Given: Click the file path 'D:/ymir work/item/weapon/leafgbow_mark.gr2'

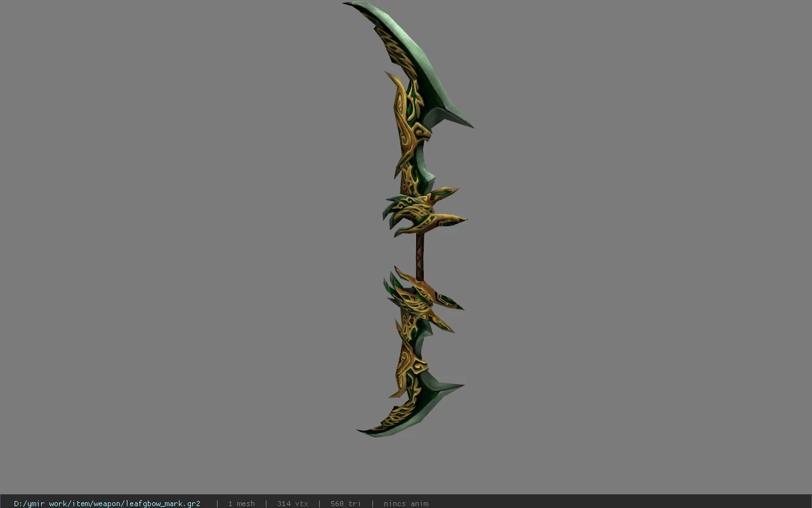Looking at the screenshot, I should click(107, 504).
